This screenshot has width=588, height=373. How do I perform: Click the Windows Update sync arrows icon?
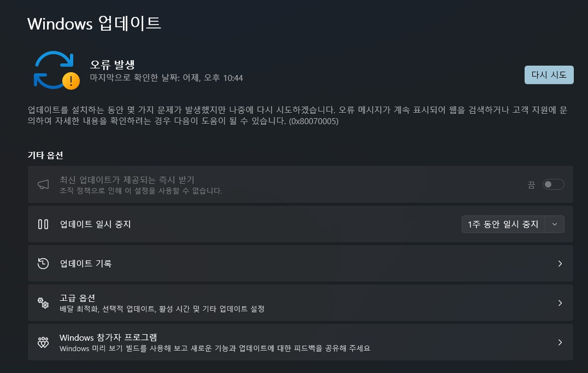pyautogui.click(x=53, y=70)
